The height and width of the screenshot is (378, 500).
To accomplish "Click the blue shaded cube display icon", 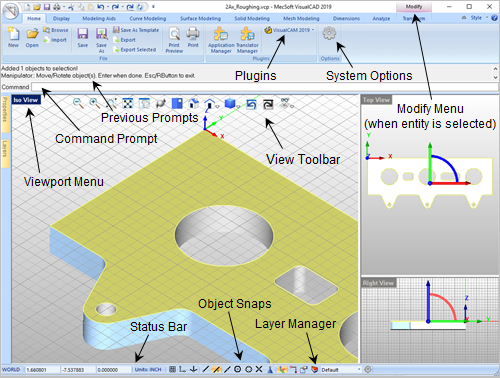I will point(230,103).
